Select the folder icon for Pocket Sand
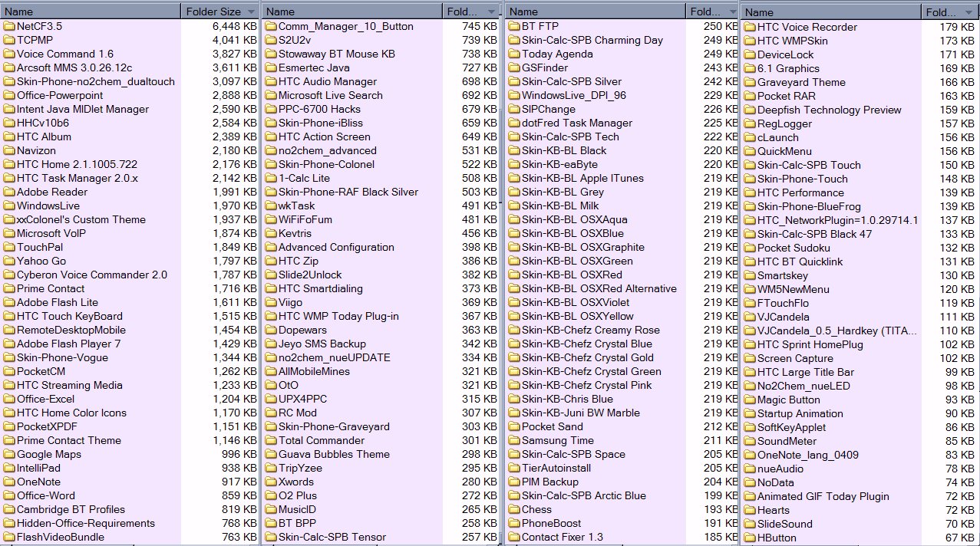 (x=513, y=427)
